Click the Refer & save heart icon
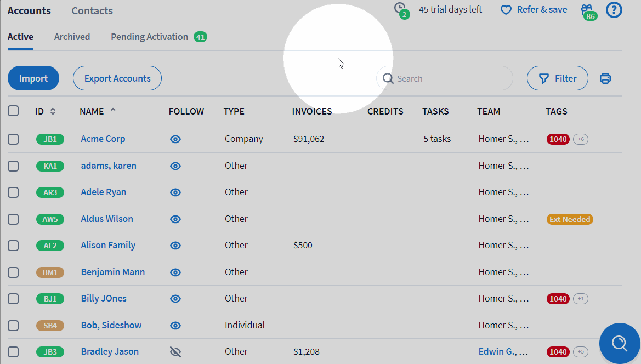 point(506,10)
